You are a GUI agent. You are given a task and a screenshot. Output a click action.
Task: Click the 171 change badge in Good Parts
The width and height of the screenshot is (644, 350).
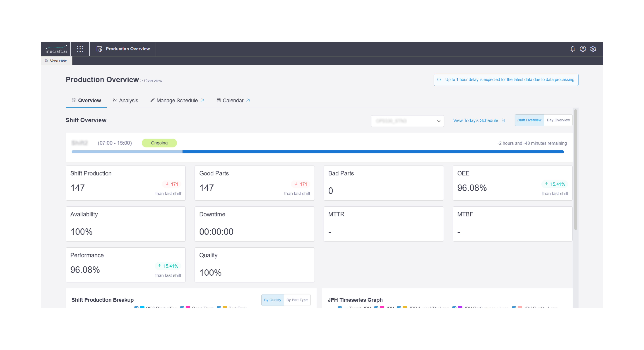[x=301, y=184]
